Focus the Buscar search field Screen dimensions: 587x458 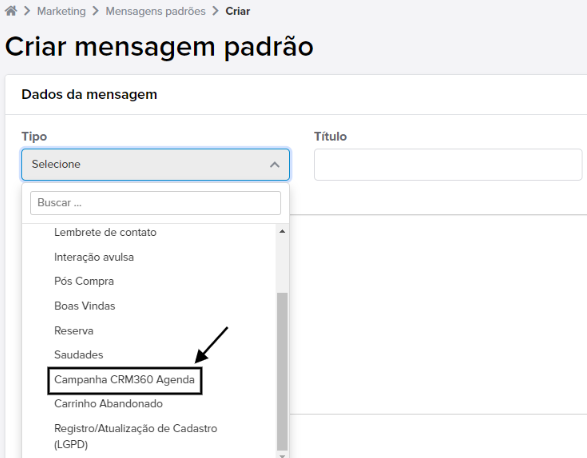155,203
